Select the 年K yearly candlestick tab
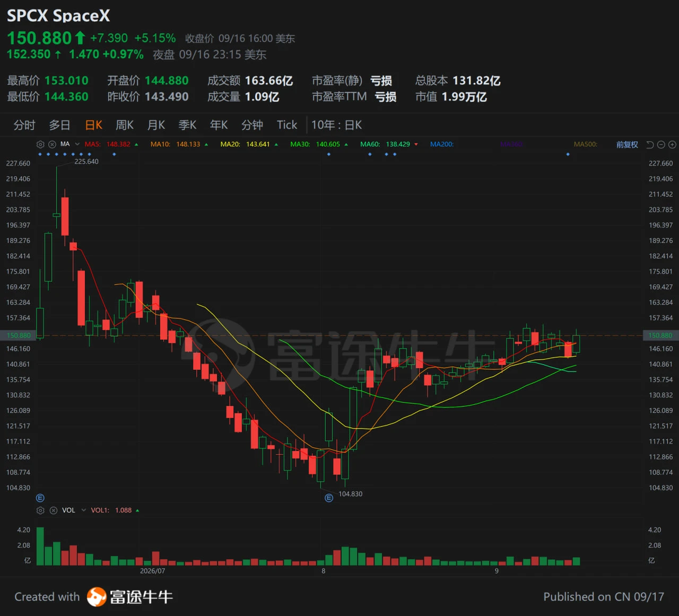The height and width of the screenshot is (616, 679). pyautogui.click(x=219, y=125)
